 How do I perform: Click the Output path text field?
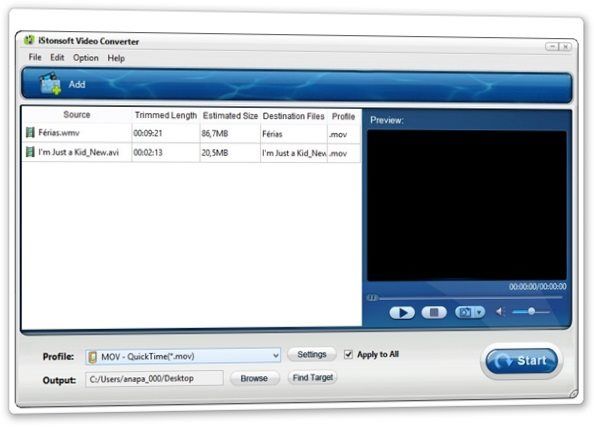pyautogui.click(x=155, y=379)
